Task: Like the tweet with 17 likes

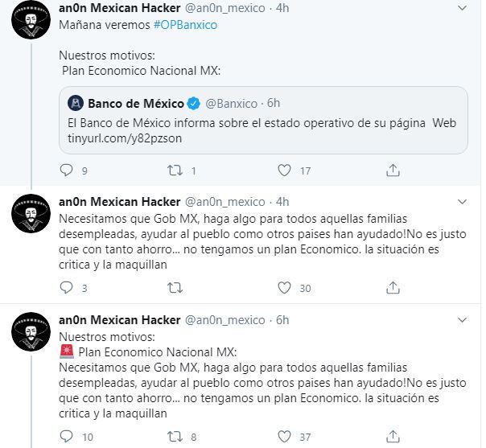Action: 284,171
